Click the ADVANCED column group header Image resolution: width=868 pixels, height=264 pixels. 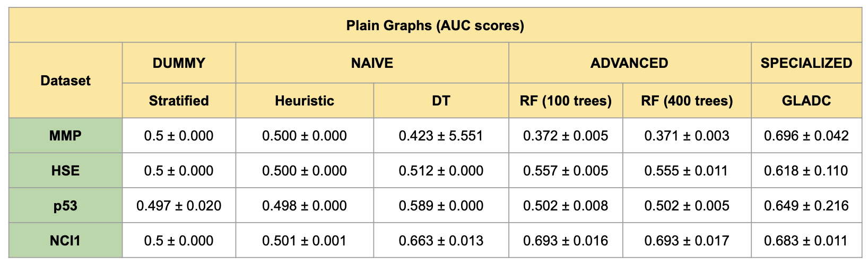click(x=629, y=63)
